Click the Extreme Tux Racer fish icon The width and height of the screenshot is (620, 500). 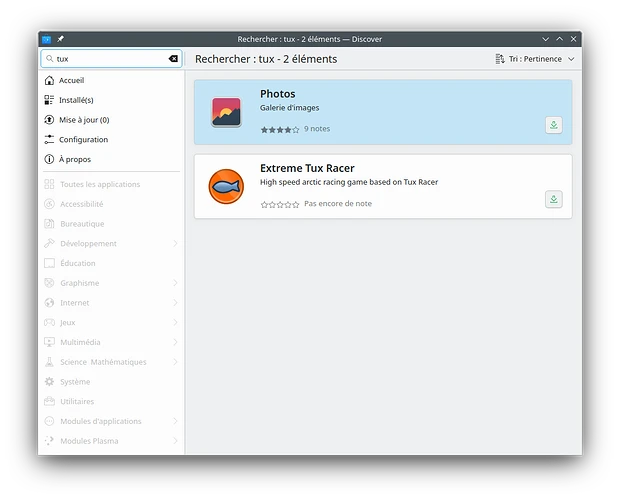pos(226,187)
